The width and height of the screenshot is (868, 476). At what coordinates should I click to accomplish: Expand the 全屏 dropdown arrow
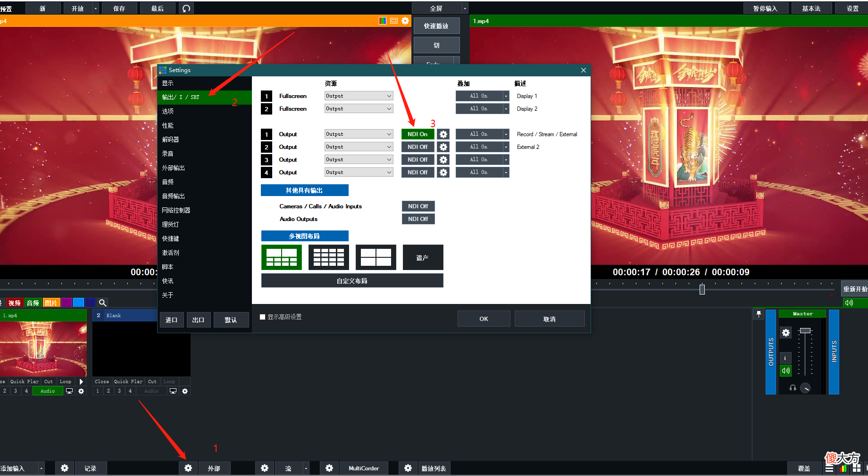click(x=465, y=8)
